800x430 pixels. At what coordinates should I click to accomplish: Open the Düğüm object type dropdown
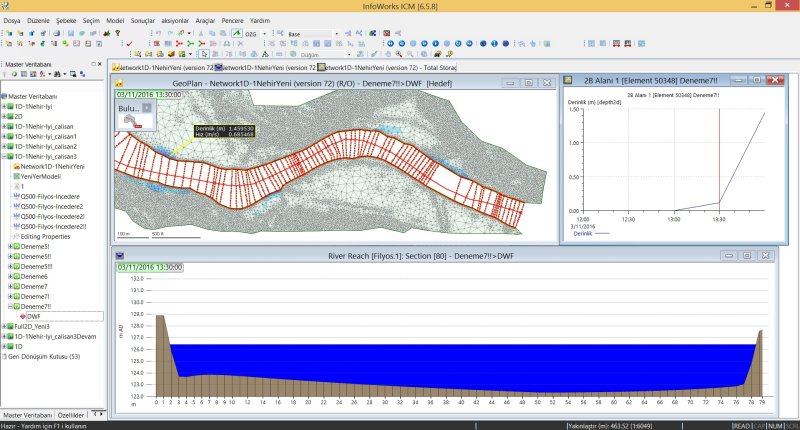351,54
